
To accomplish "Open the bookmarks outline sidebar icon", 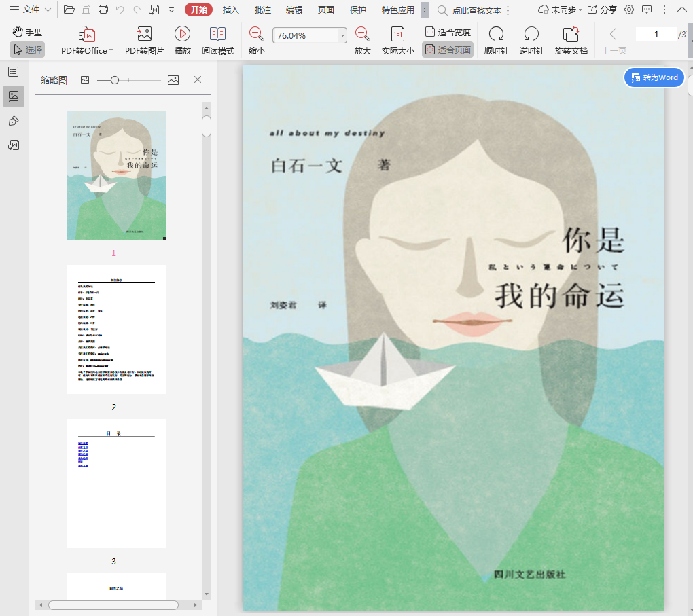I will click(14, 71).
